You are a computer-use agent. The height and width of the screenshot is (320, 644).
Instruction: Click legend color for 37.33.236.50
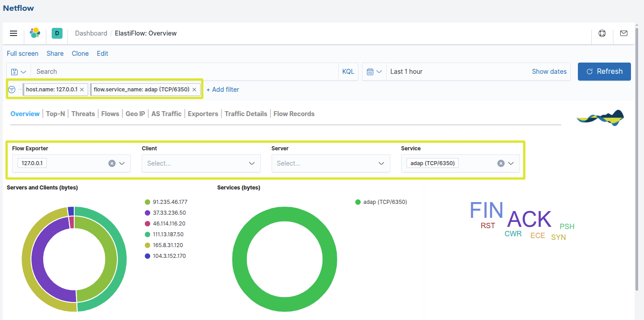coord(147,213)
